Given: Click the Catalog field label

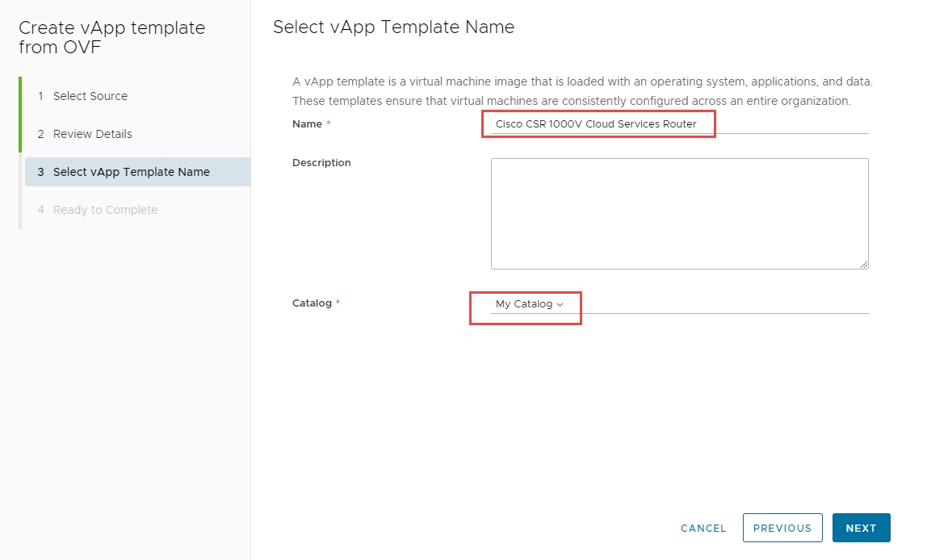Looking at the screenshot, I should pyautogui.click(x=312, y=303).
